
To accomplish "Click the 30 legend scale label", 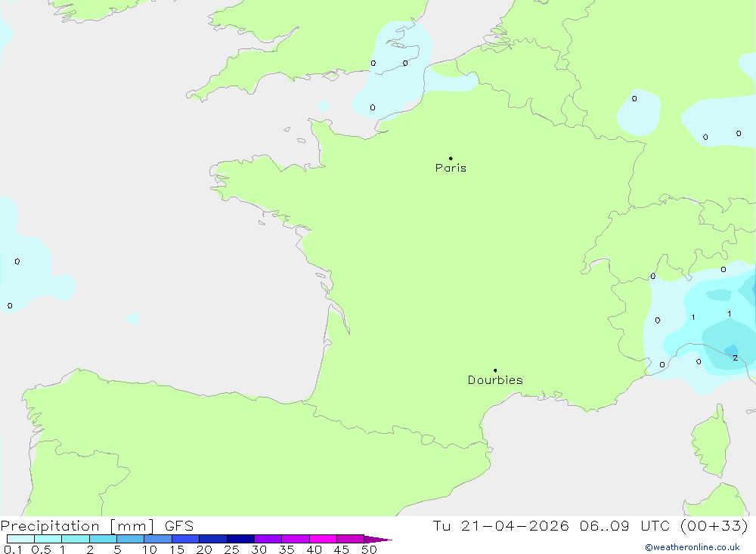I will [x=259, y=549].
